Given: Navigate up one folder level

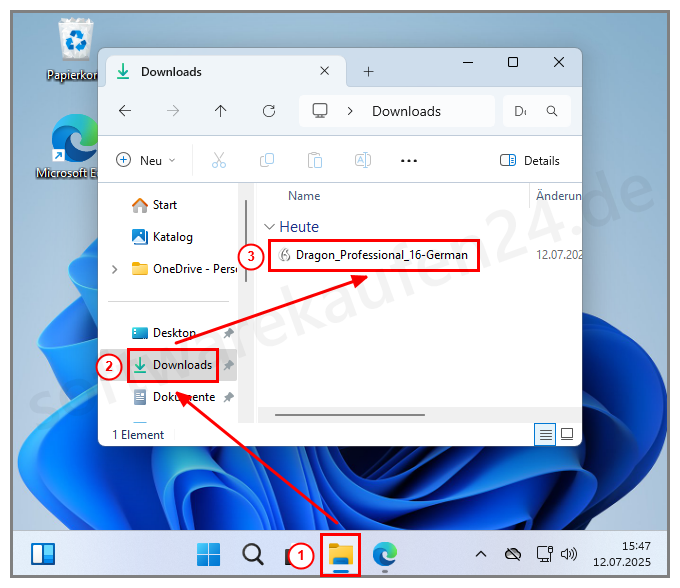Looking at the screenshot, I should pos(220,111).
